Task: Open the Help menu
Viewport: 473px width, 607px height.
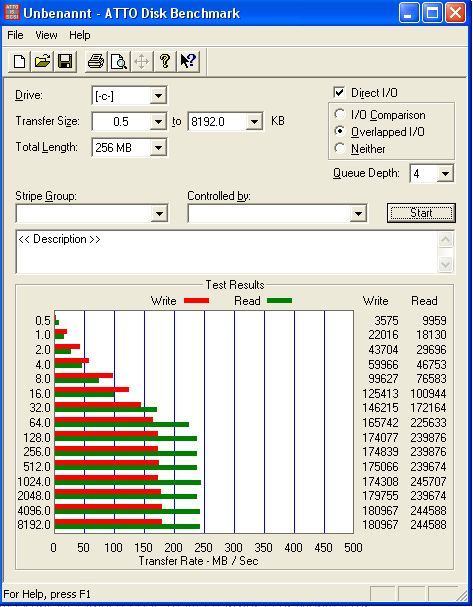Action: pos(80,35)
